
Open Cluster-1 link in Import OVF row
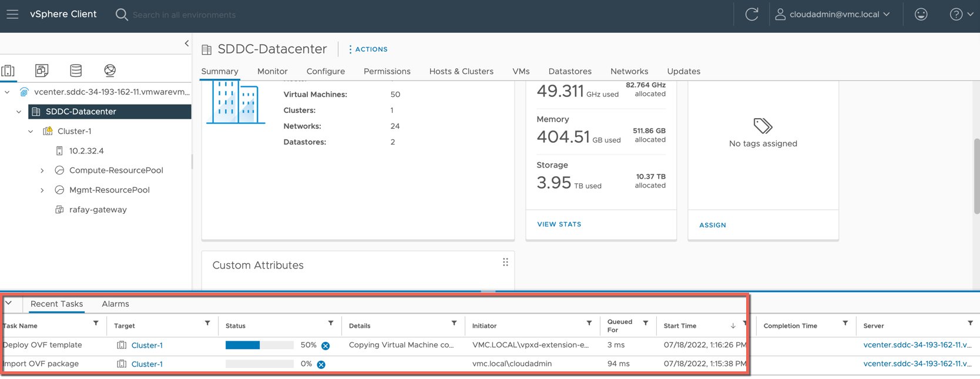pyautogui.click(x=147, y=364)
